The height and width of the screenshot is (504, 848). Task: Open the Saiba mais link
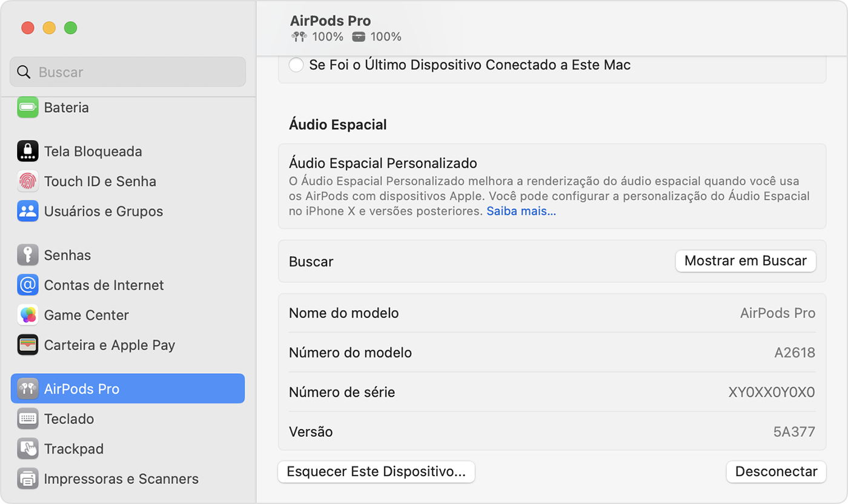tap(521, 211)
